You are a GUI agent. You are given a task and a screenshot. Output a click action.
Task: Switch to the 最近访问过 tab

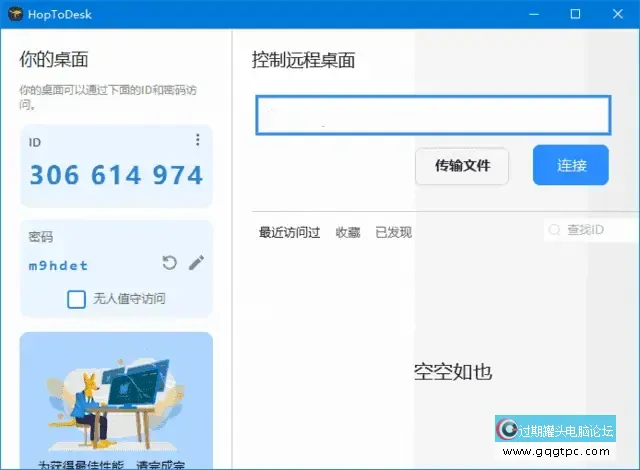pos(289,232)
